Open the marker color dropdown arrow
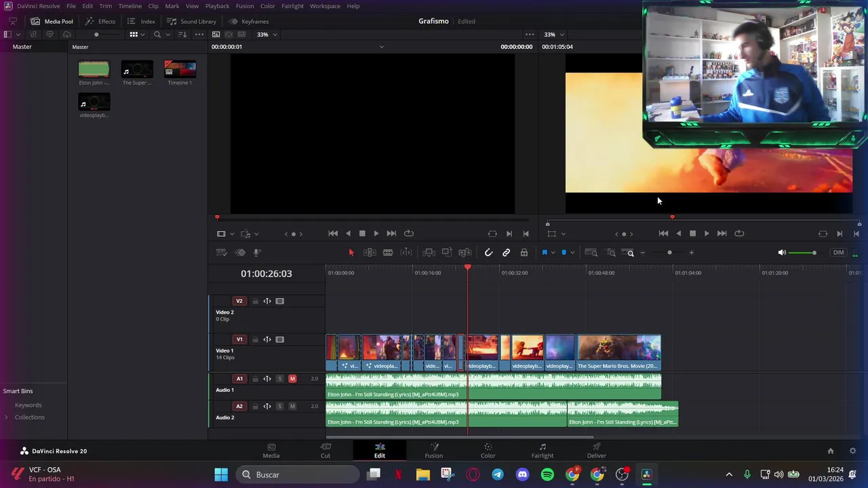 point(572,253)
